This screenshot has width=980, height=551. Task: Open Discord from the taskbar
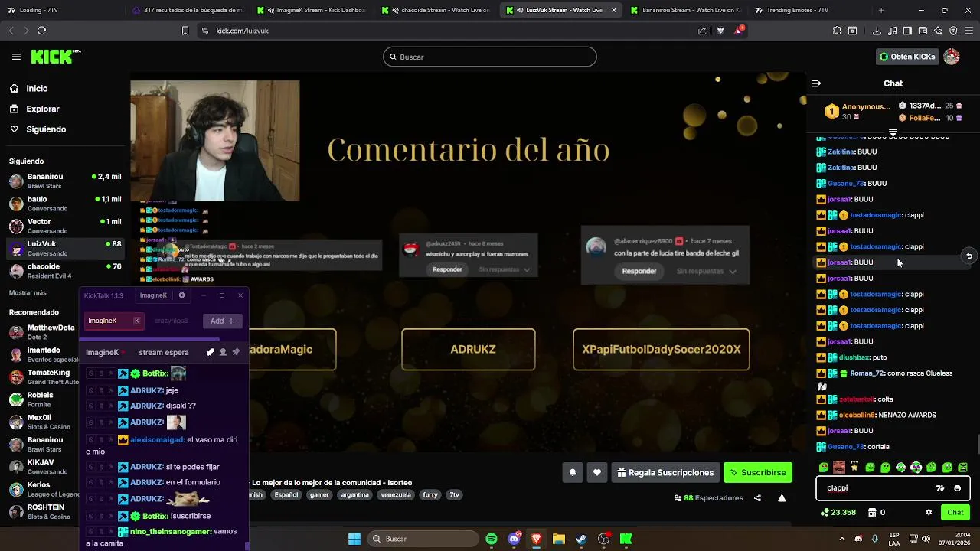coord(514,539)
